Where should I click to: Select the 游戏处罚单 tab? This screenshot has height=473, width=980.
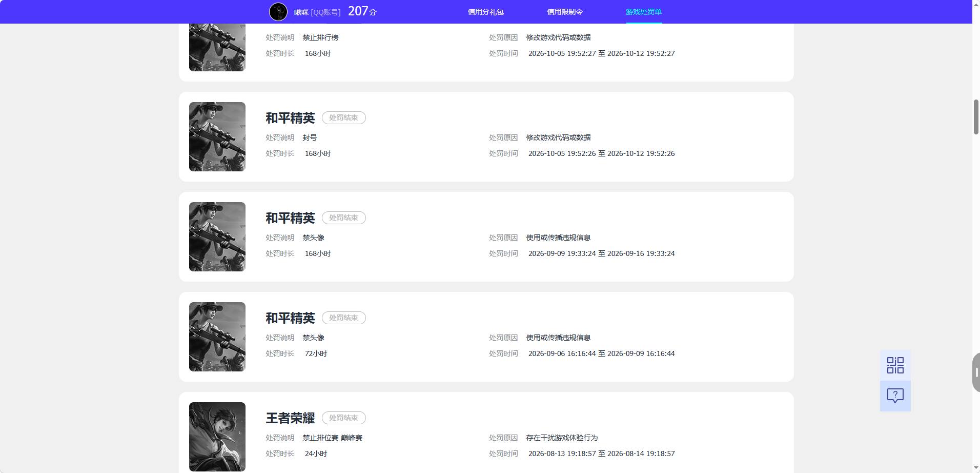point(644,12)
